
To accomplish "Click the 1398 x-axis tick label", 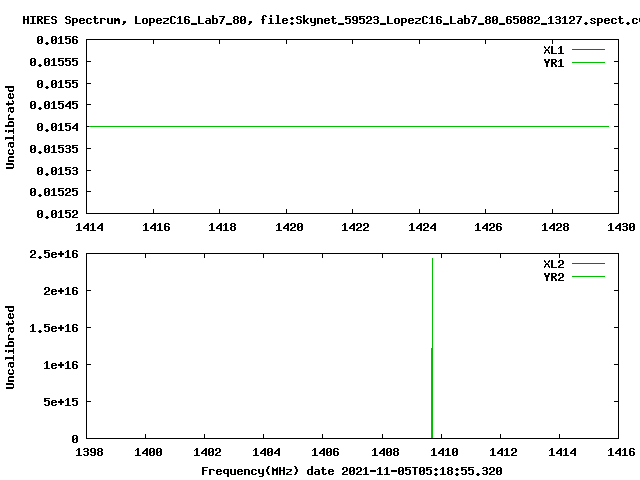I will pyautogui.click(x=89, y=452).
